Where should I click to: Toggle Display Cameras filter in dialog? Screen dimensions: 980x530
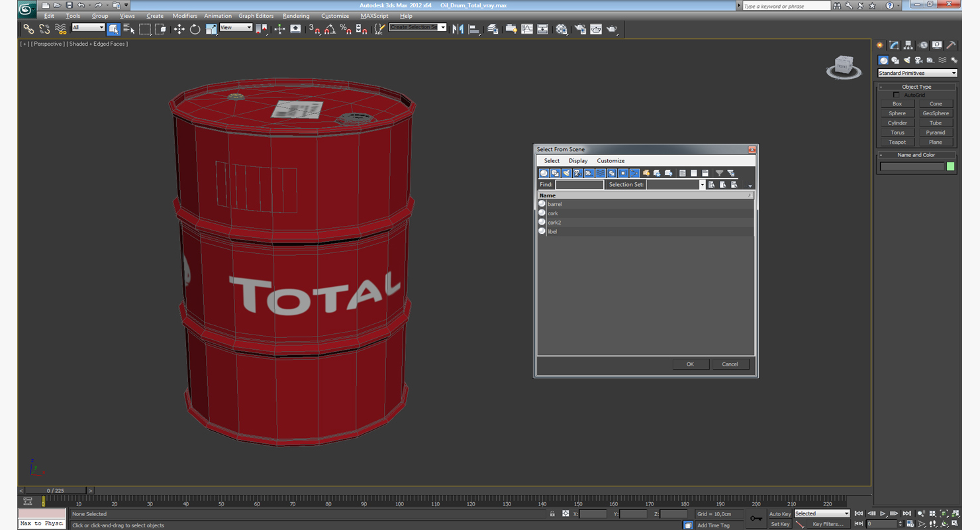pos(578,174)
